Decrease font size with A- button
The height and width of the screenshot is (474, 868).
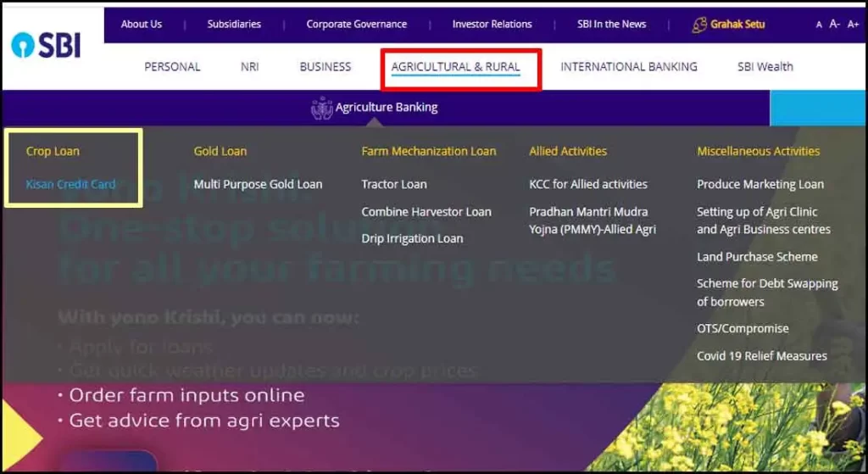click(834, 25)
